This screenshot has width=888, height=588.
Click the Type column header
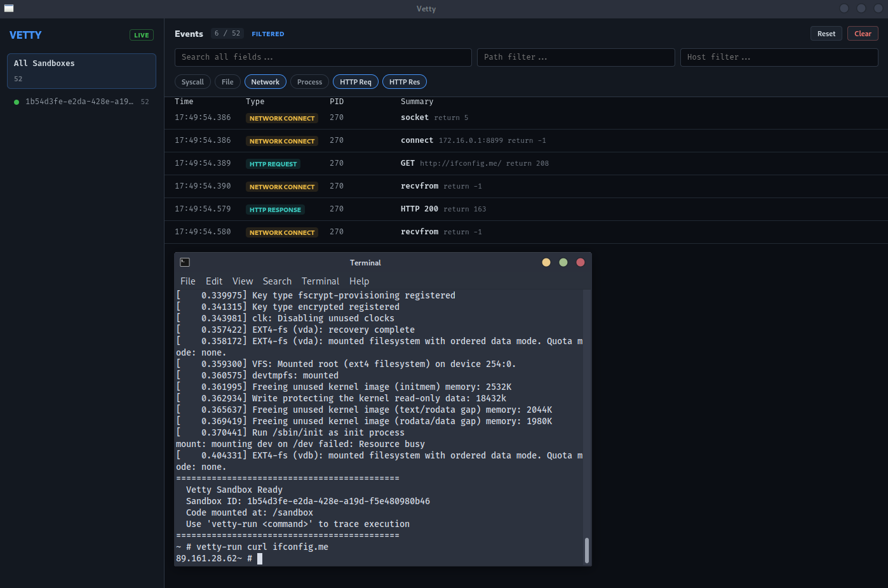point(255,102)
